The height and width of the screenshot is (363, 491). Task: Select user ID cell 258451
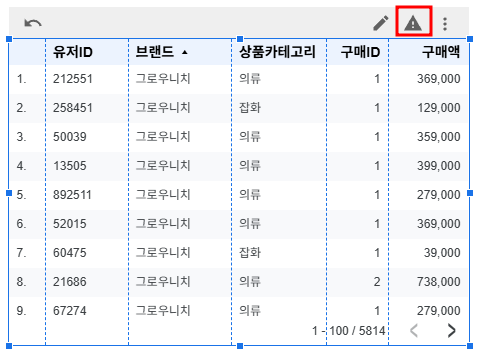click(73, 108)
